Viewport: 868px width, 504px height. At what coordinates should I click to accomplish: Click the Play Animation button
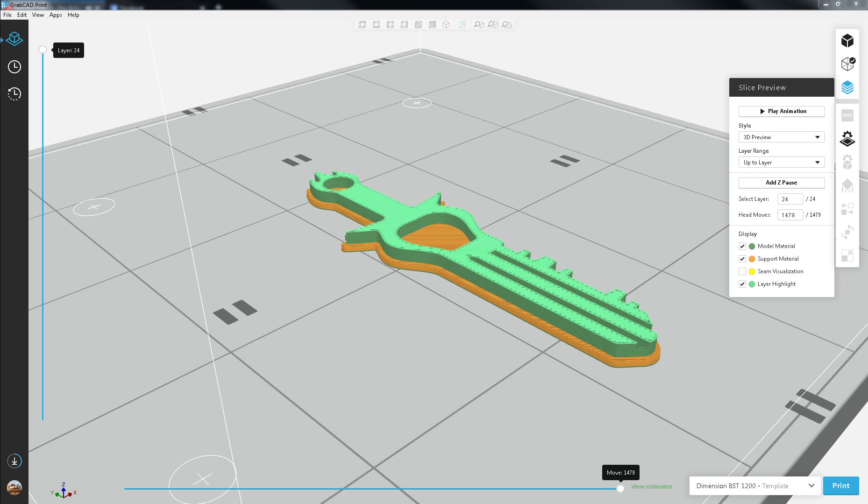tap(782, 111)
